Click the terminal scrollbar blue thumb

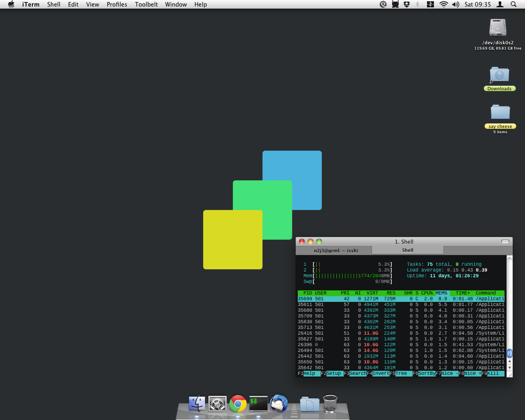509,353
